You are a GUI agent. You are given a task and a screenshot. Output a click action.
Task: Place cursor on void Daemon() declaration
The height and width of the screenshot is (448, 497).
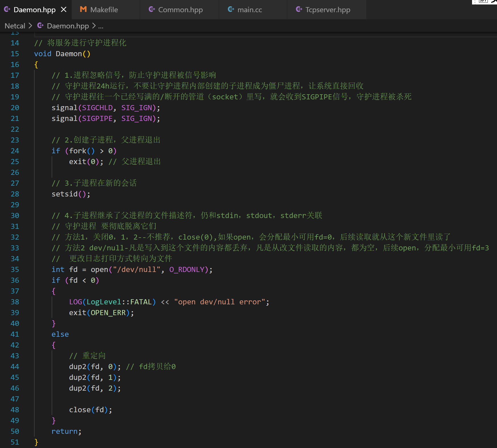coord(62,54)
